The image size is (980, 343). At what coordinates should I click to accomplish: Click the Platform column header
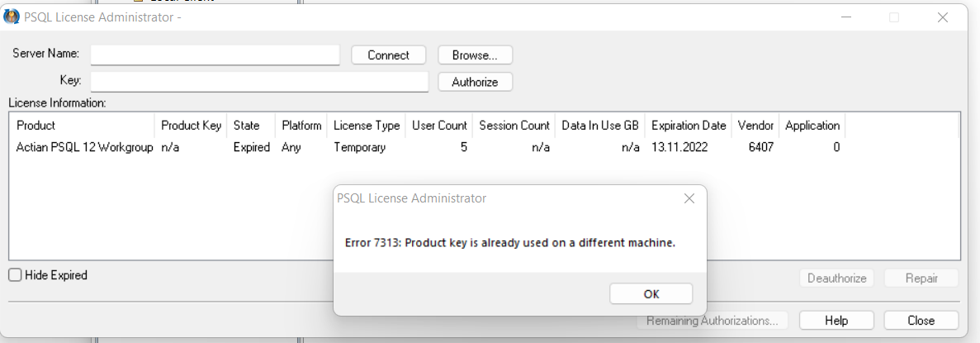point(301,125)
